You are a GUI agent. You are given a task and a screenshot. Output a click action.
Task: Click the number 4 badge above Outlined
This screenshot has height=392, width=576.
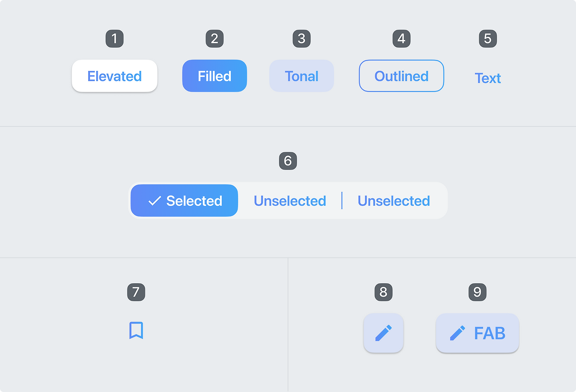[x=401, y=39]
